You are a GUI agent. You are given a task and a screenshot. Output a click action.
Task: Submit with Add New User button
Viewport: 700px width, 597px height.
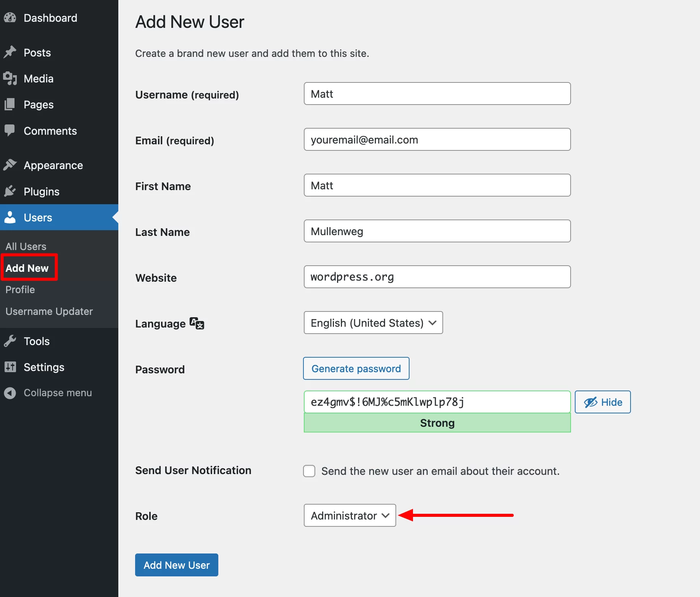177,565
